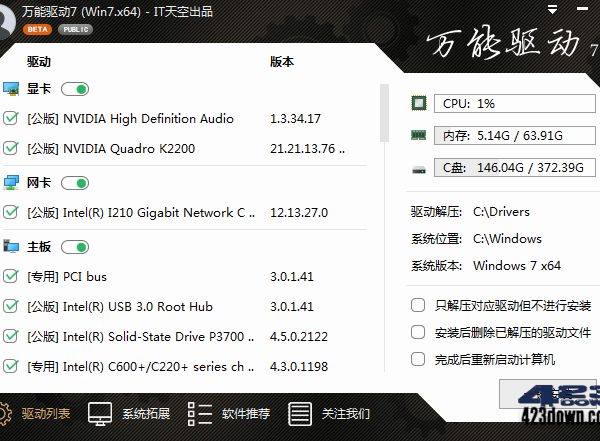Switch to the 软件推荐 tab

[x=200, y=413]
